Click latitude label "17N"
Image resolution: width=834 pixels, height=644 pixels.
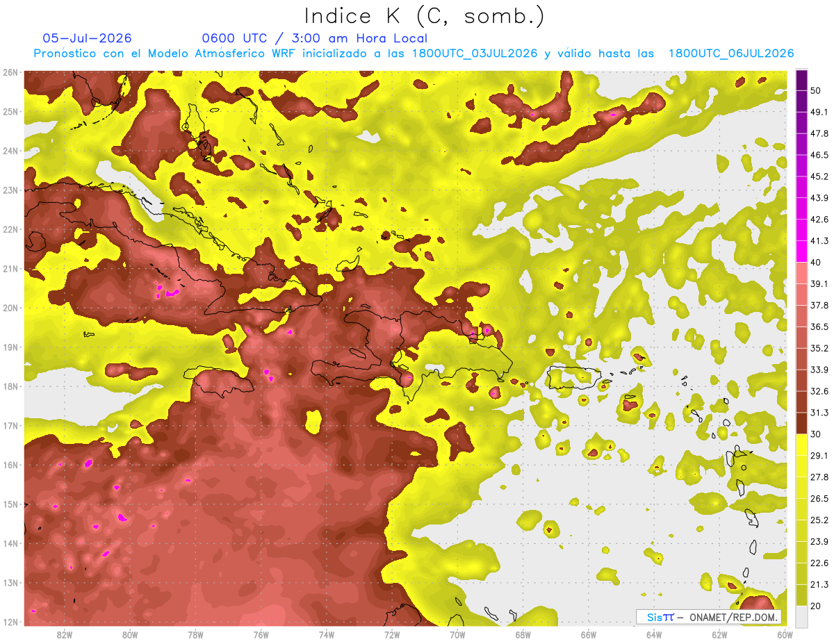point(10,426)
